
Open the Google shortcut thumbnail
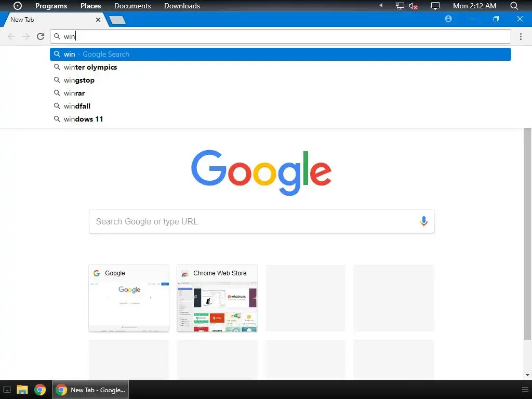click(129, 298)
